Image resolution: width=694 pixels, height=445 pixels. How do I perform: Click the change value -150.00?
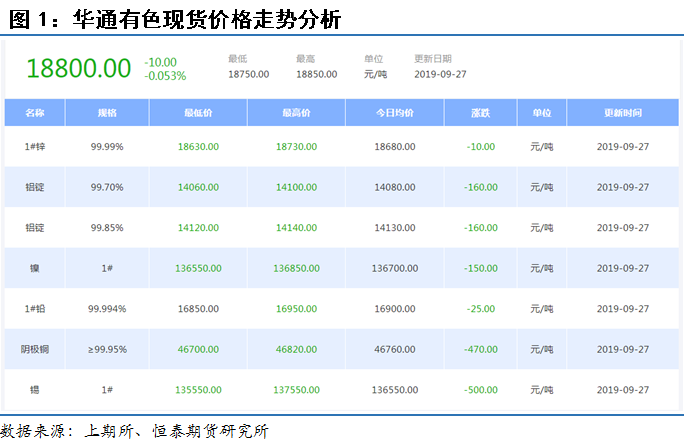pyautogui.click(x=481, y=268)
